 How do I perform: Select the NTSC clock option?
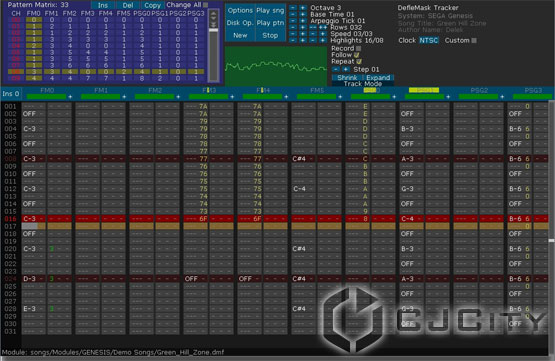(429, 40)
